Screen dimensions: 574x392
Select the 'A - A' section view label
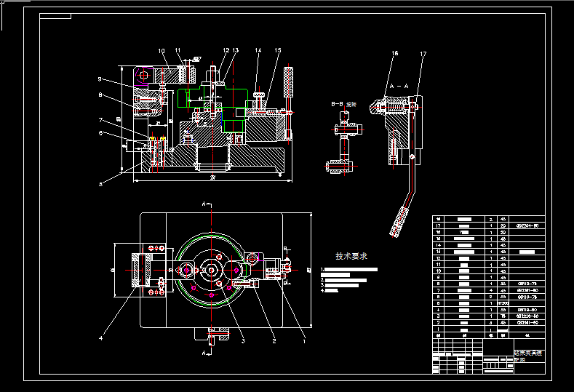pos(399,86)
